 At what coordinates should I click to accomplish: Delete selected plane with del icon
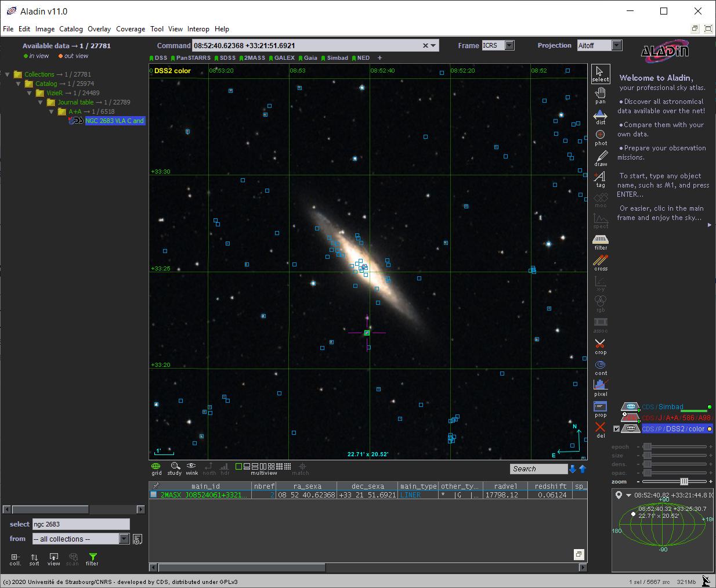click(601, 430)
